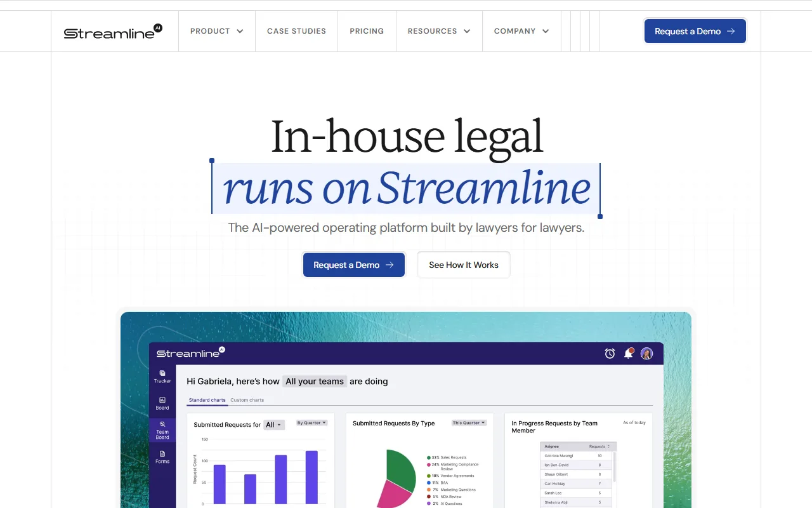Click the Ian Ben-David table row
812x508 pixels.
pyautogui.click(x=576, y=465)
